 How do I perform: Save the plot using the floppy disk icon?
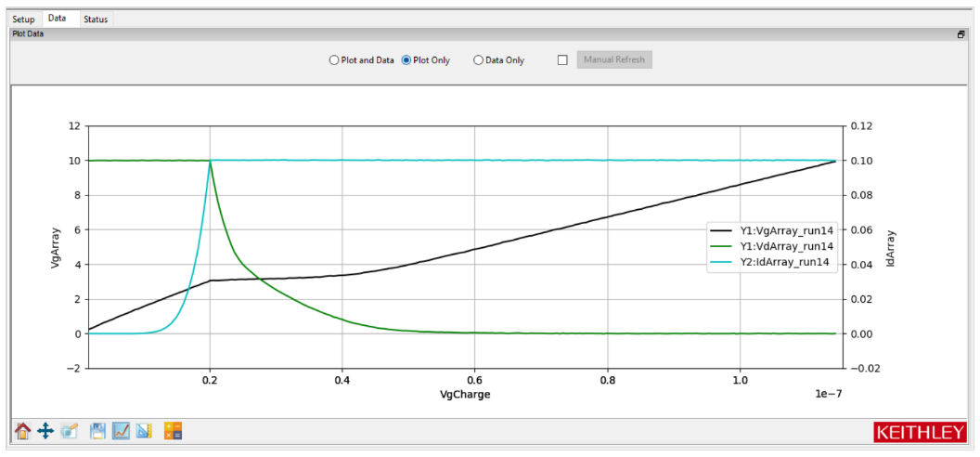coord(97,431)
